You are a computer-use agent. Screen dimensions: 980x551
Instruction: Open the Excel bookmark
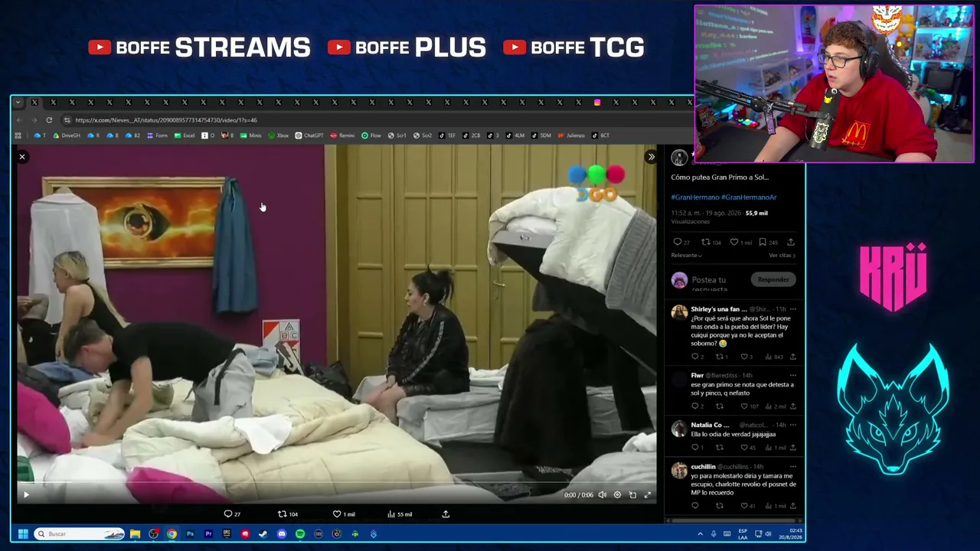pyautogui.click(x=185, y=135)
